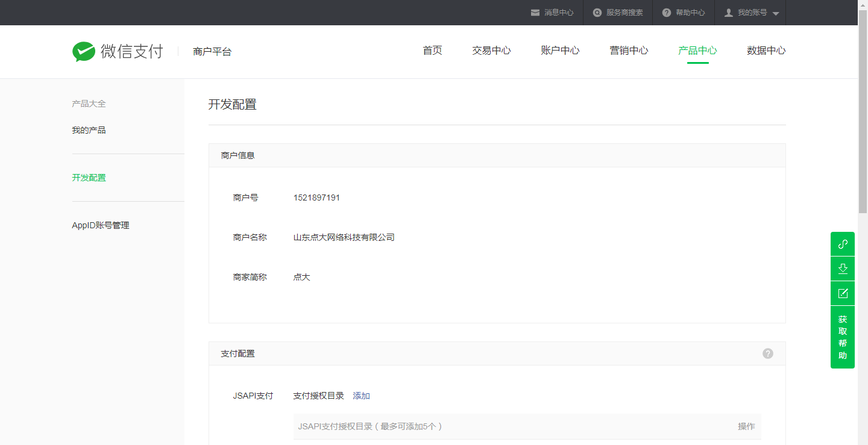The height and width of the screenshot is (445, 868).
Task: Click the 商户信息 section header
Action: [497, 155]
